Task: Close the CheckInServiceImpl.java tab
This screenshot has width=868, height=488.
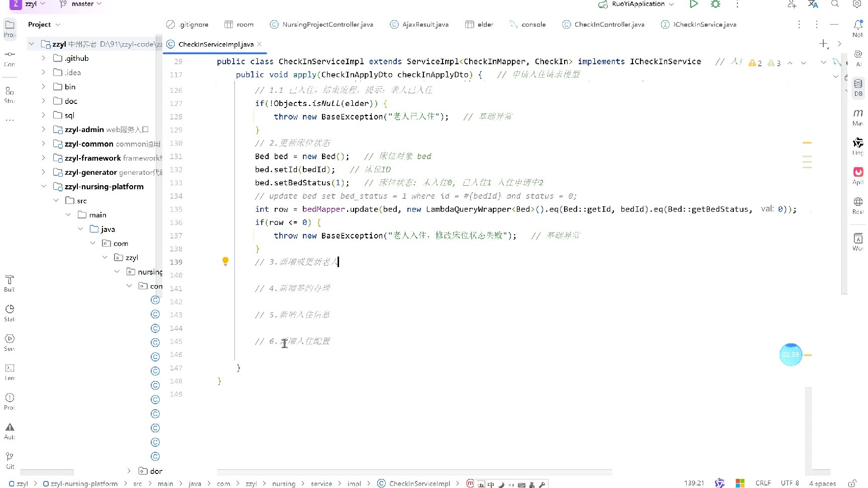Action: (259, 44)
